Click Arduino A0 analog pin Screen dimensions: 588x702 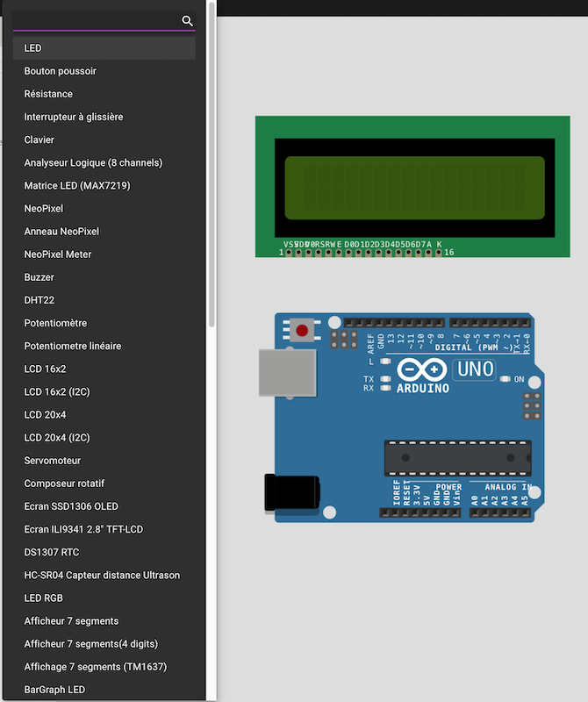[475, 512]
